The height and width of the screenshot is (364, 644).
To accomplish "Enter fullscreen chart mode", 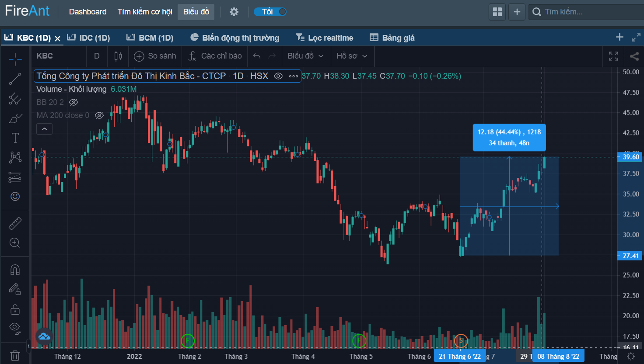I will pyautogui.click(x=614, y=56).
